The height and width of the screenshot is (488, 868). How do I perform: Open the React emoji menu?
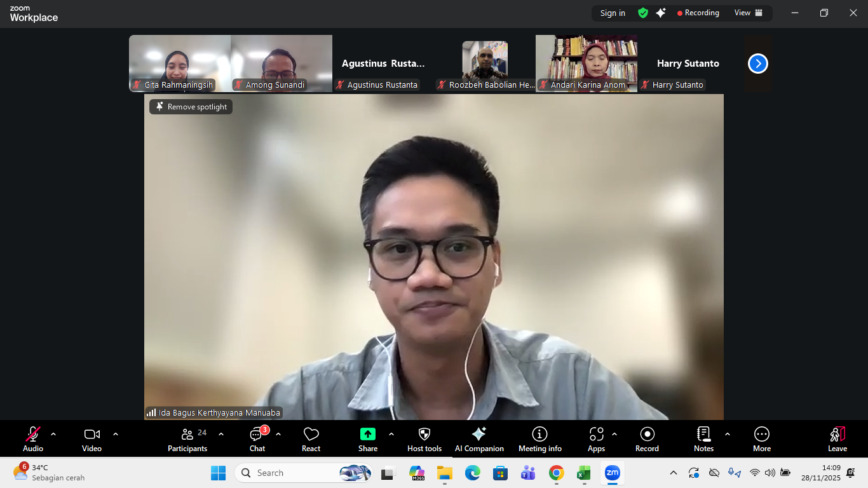[311, 435]
